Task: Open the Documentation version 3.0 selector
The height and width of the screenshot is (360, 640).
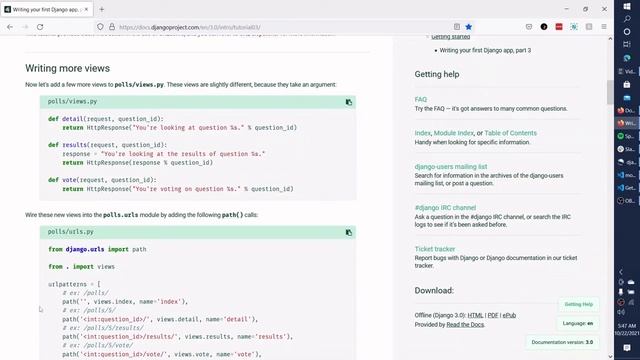Action: pyautogui.click(x=562, y=342)
